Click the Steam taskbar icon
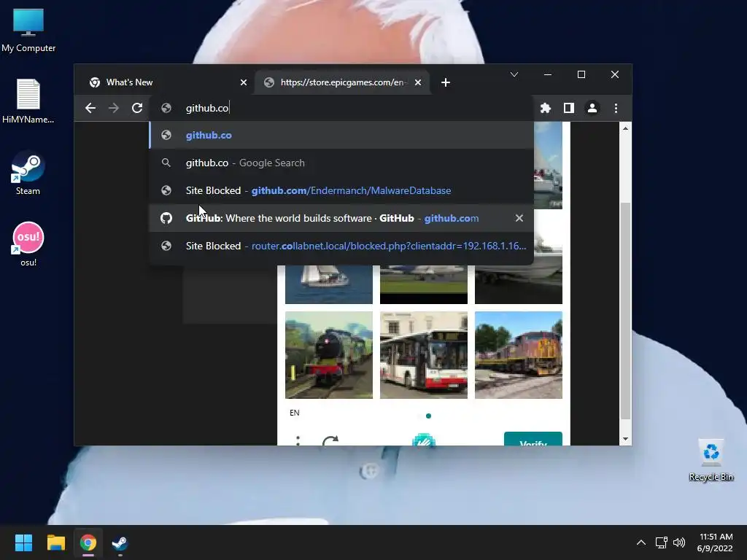This screenshot has width=747, height=560. [120, 542]
